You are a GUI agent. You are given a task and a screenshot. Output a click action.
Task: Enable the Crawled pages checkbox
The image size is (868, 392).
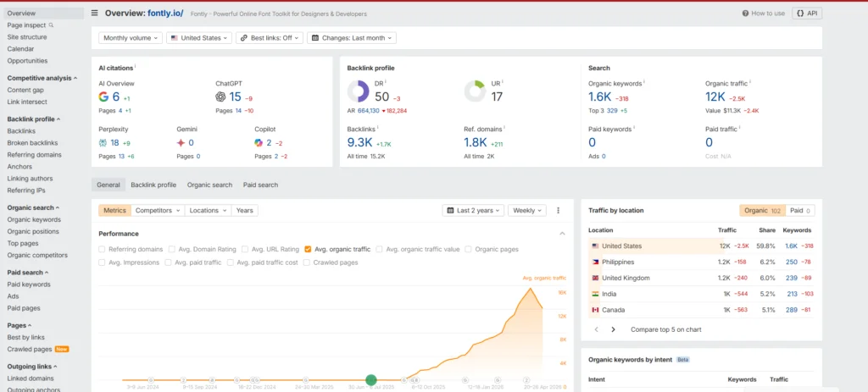pos(307,262)
